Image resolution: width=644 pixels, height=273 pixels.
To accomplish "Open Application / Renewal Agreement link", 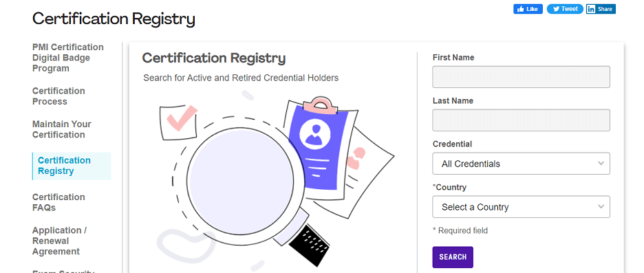I will coord(60,241).
